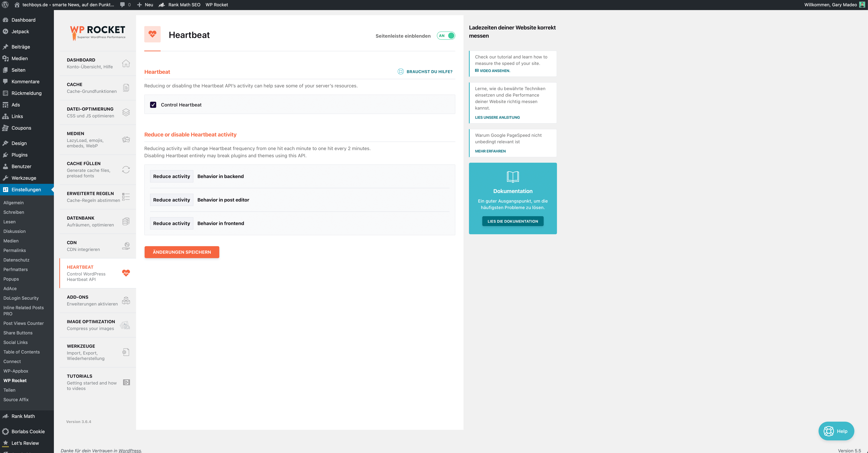
Task: Open Perfmatters settings submenu
Action: (x=16, y=270)
